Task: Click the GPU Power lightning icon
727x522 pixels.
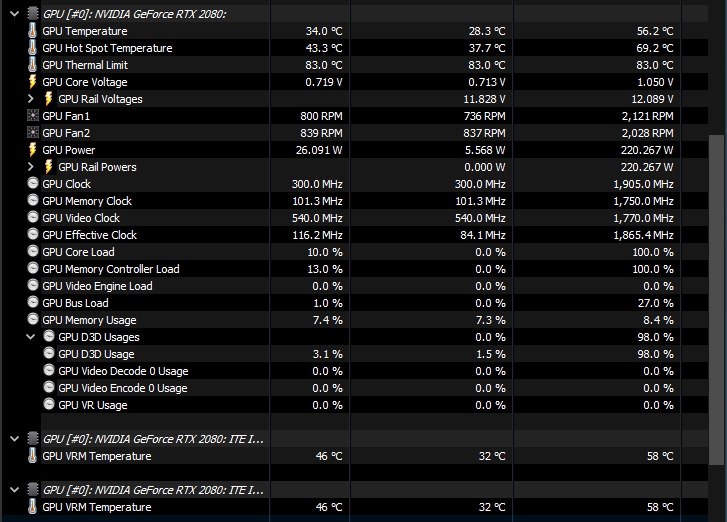Action: [32, 150]
